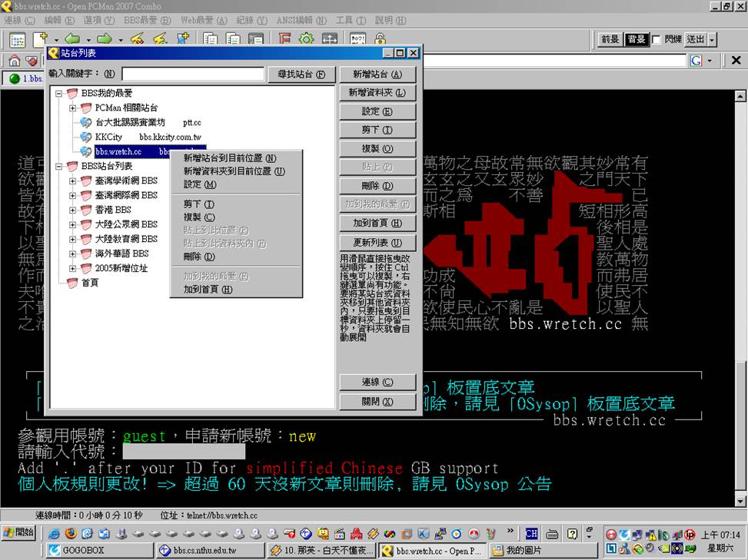Click the Firefox icon in quick launch
This screenshot has height=560, width=748.
[70, 534]
